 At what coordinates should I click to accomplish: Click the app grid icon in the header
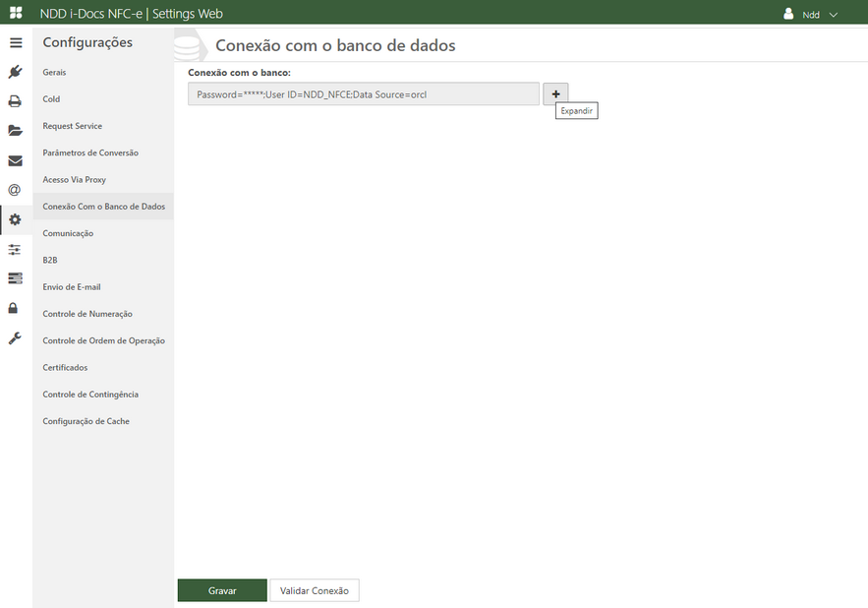[x=14, y=13]
